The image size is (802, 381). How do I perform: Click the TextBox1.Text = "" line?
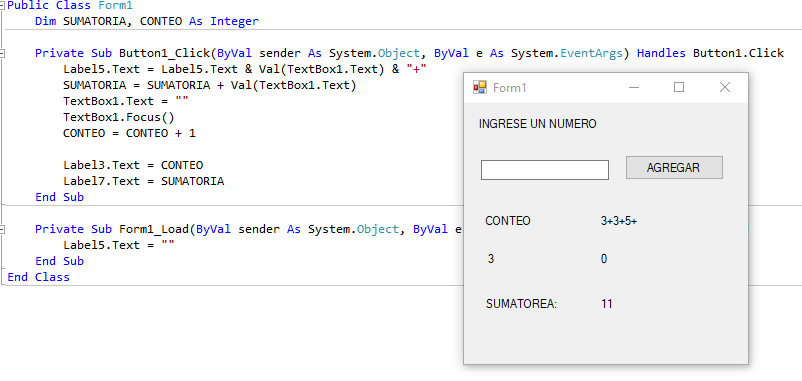click(x=126, y=101)
